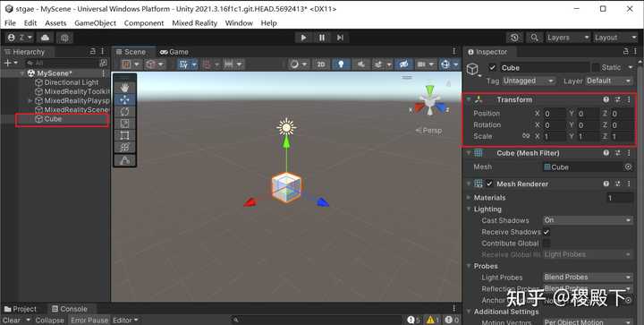Open the Layers dropdown in toolbar
This screenshot has height=325, width=644.
click(568, 38)
